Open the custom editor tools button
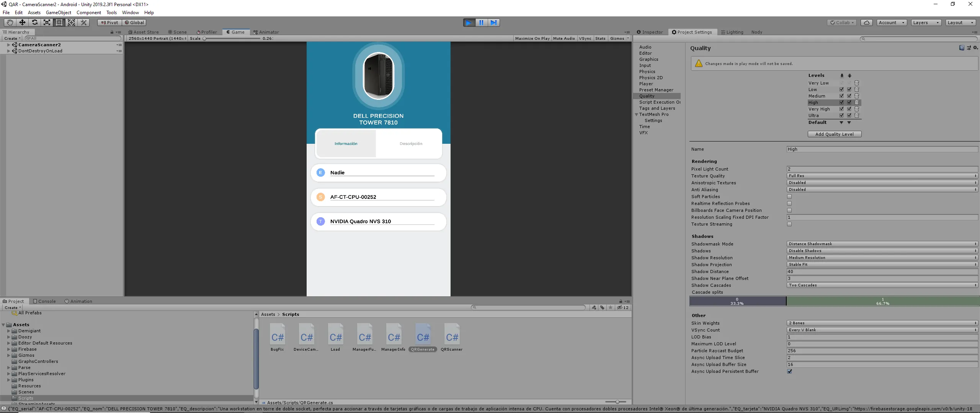This screenshot has width=980, height=413. [x=83, y=23]
